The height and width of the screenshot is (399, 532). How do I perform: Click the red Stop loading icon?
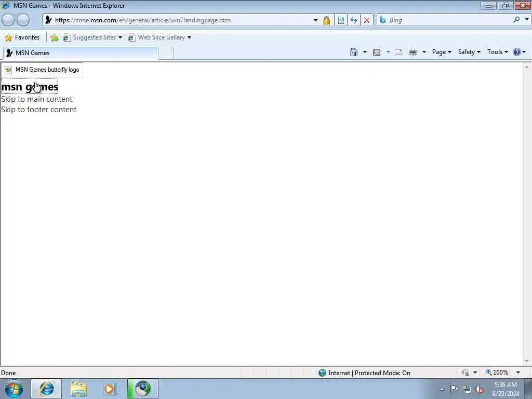tap(367, 20)
